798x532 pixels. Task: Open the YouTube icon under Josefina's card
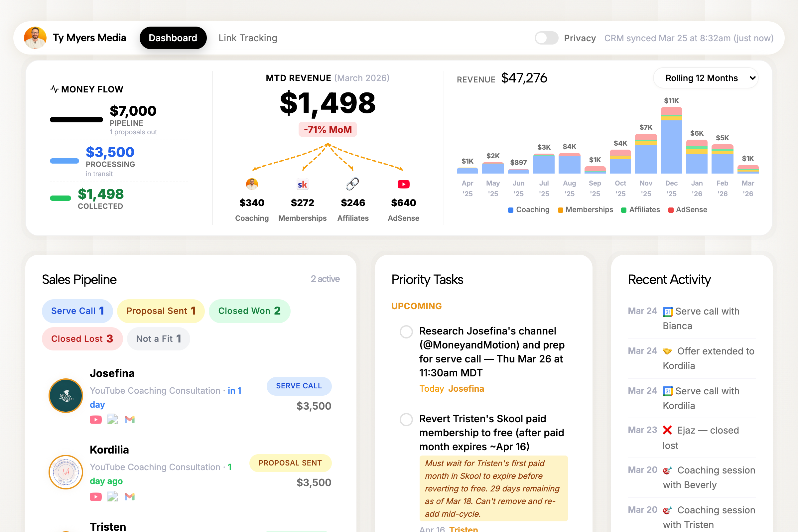coord(96,419)
